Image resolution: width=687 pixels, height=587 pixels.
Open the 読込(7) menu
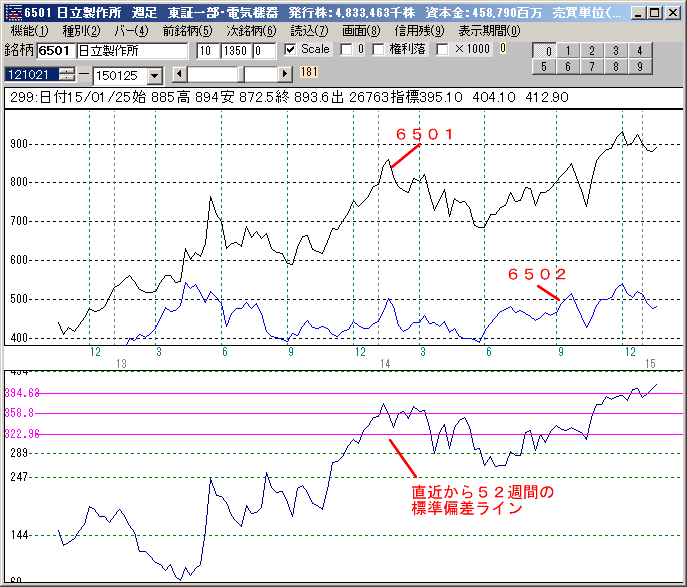click(309, 31)
